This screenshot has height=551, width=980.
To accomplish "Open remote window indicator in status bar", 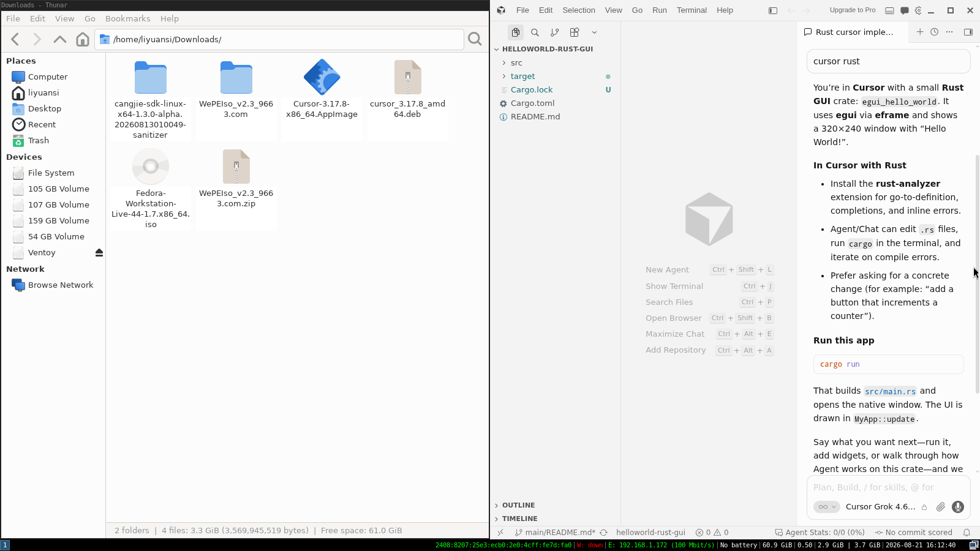I will 500,533.
